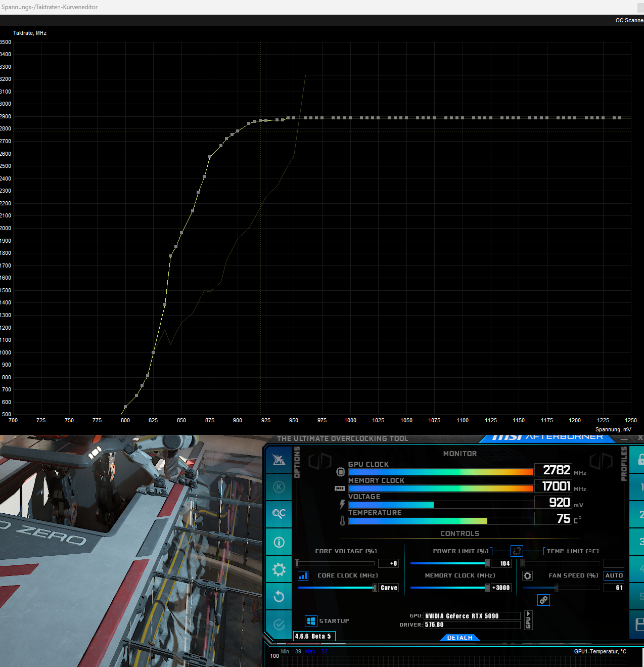This screenshot has height=667, width=644.
Task: Open the voltage/frequency curve editor bars icon
Action: coord(303,575)
